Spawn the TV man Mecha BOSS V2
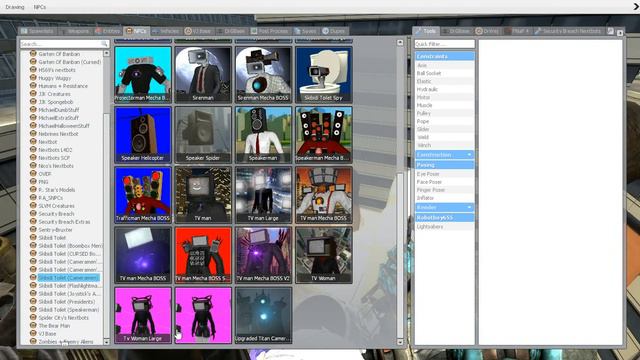This screenshot has width=640, height=360. (x=263, y=255)
